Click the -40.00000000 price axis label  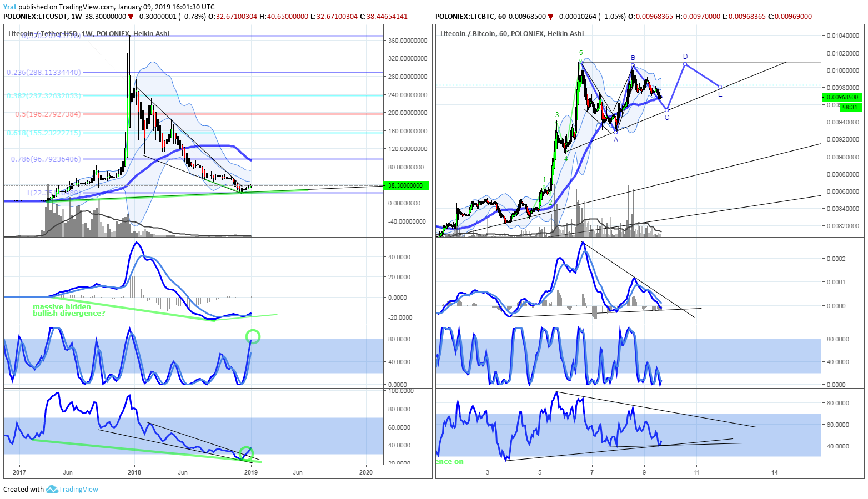[407, 221]
